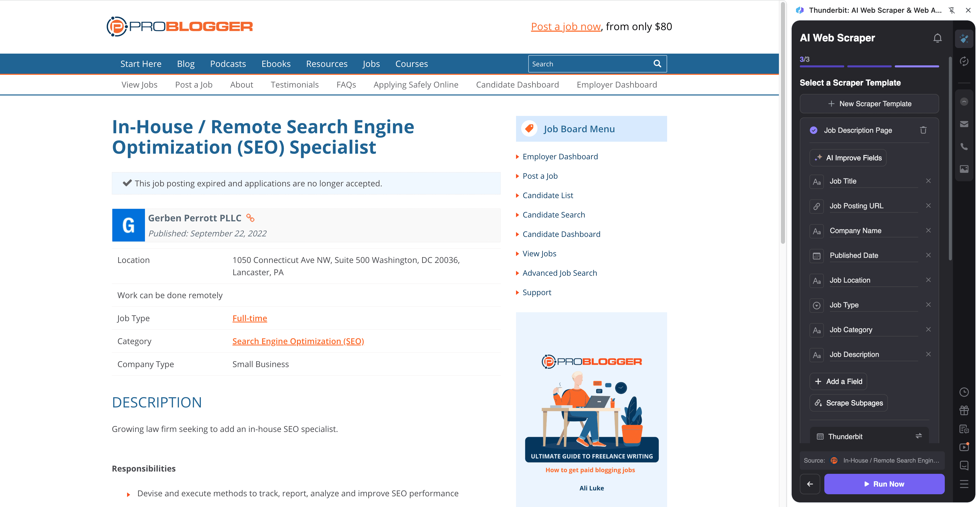Open notifications via the bell icon
Viewport: 980px width, 507px height.
[x=937, y=38]
